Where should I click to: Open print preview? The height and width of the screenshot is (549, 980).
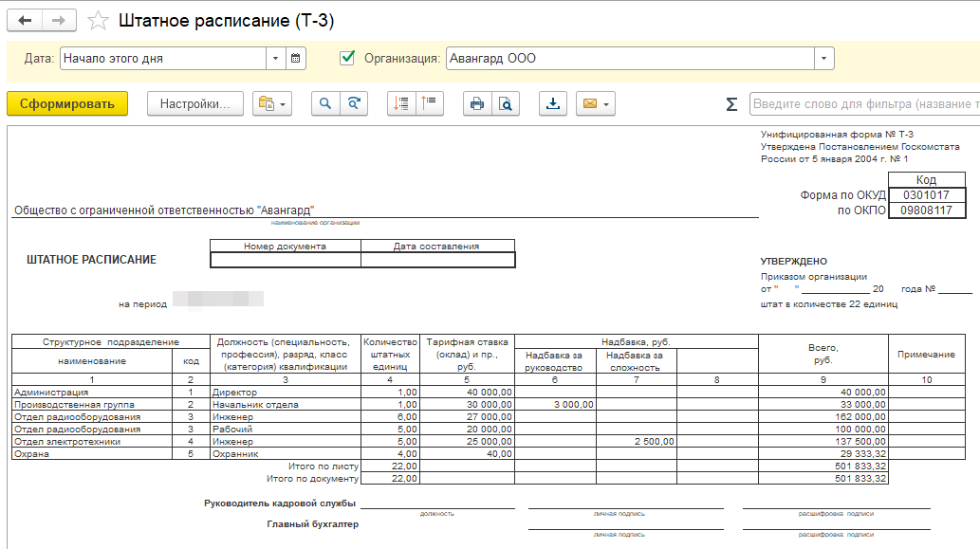point(506,104)
